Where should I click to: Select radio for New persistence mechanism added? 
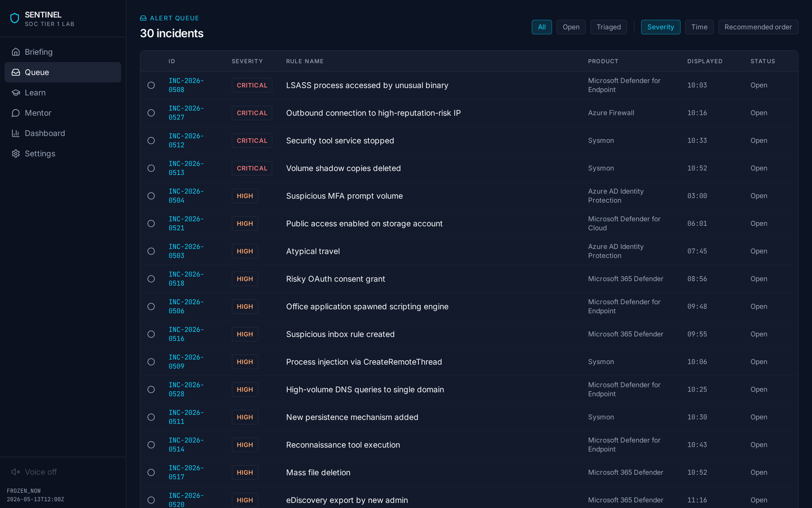click(x=151, y=417)
